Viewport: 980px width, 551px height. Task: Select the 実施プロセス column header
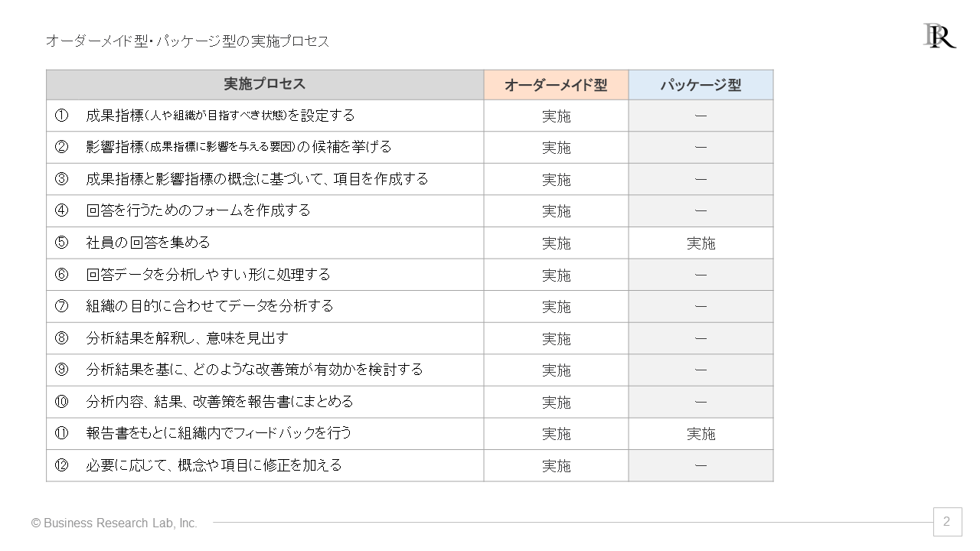(x=265, y=85)
